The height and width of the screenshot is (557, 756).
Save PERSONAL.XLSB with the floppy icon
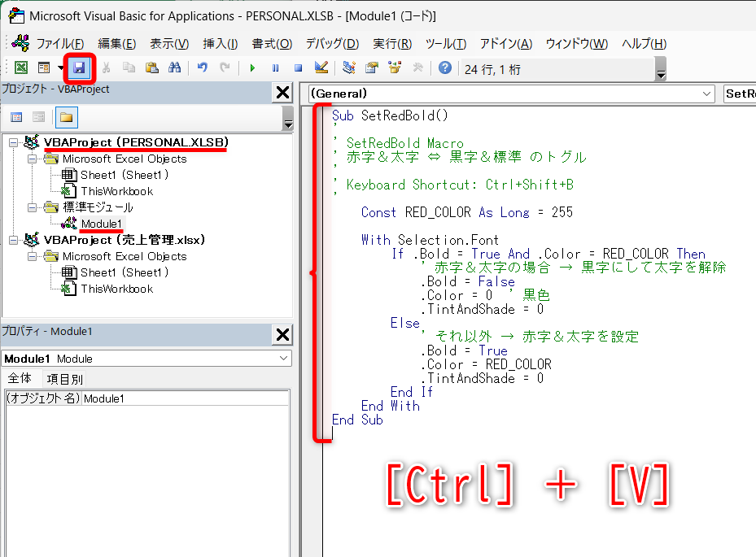pos(79,67)
